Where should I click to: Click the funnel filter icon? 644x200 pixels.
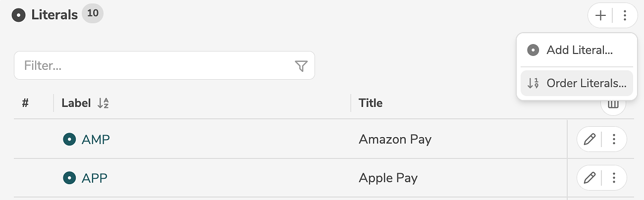[301, 66]
